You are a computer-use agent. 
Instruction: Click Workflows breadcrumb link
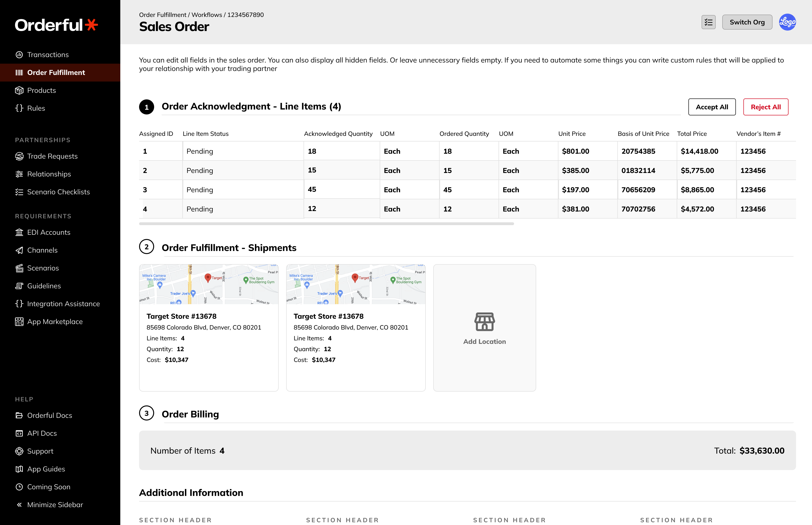point(207,15)
